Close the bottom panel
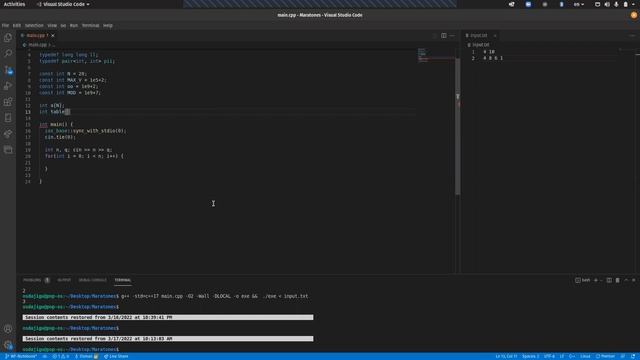 (634, 280)
